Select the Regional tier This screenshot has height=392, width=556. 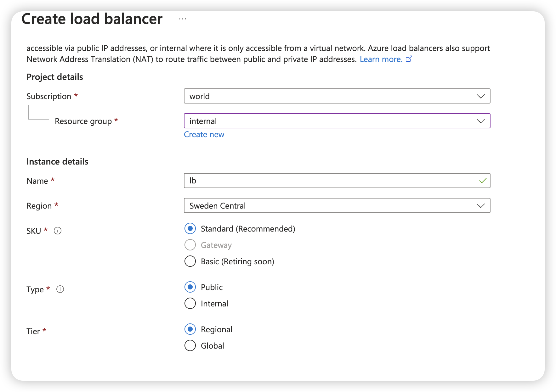190,329
